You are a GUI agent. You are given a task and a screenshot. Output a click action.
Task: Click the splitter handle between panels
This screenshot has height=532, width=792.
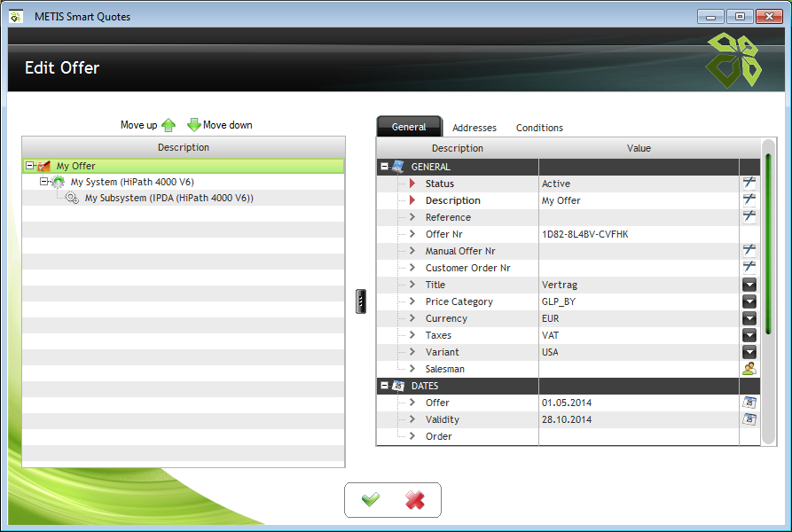[x=361, y=301]
